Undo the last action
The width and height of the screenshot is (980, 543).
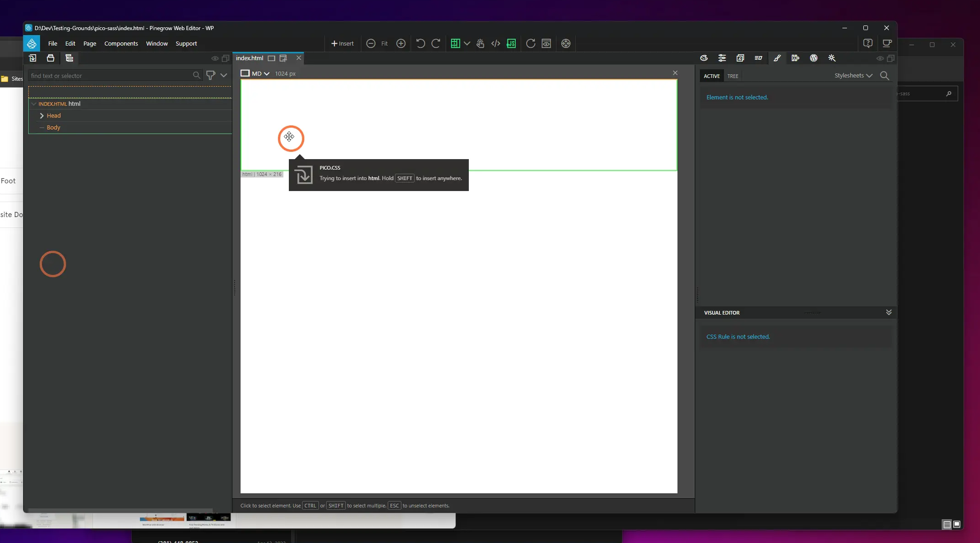[x=420, y=43]
